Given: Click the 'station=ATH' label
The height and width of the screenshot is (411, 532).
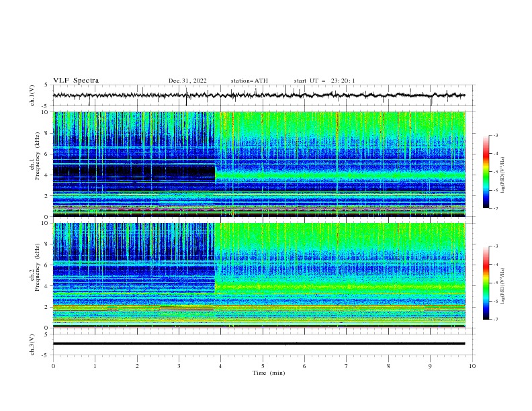Looking at the screenshot, I should [x=249, y=81].
